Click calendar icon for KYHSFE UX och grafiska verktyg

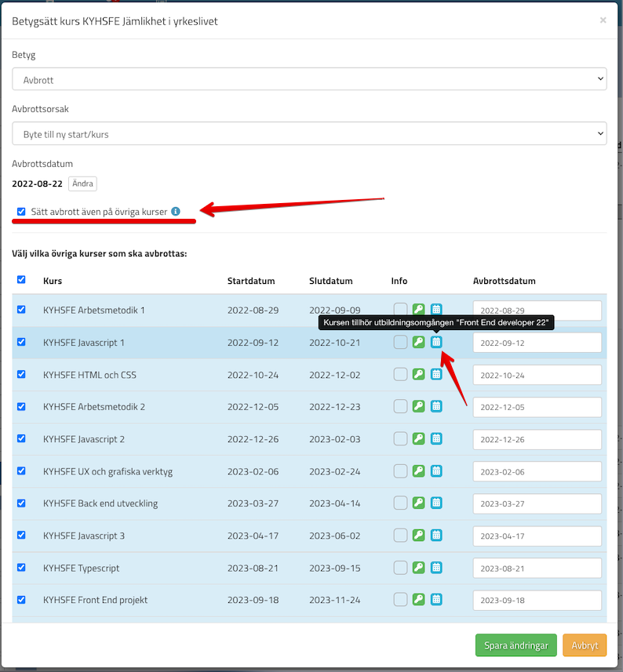pyautogui.click(x=436, y=470)
